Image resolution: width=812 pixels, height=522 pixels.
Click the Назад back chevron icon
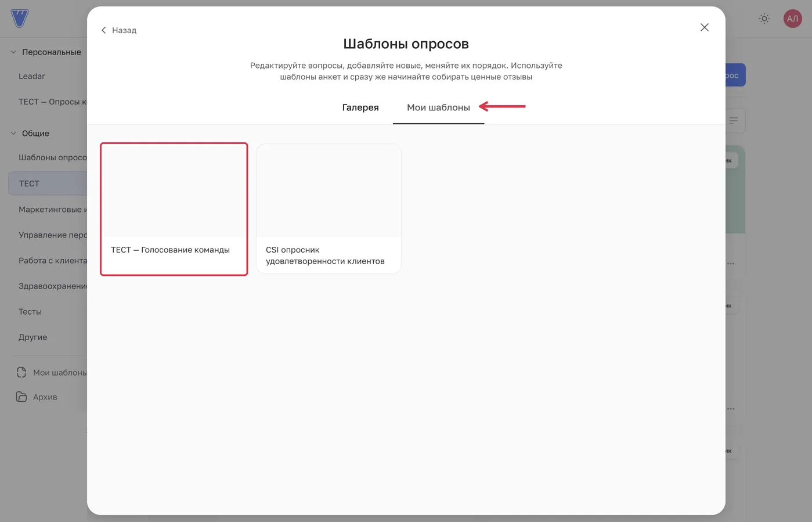point(103,30)
